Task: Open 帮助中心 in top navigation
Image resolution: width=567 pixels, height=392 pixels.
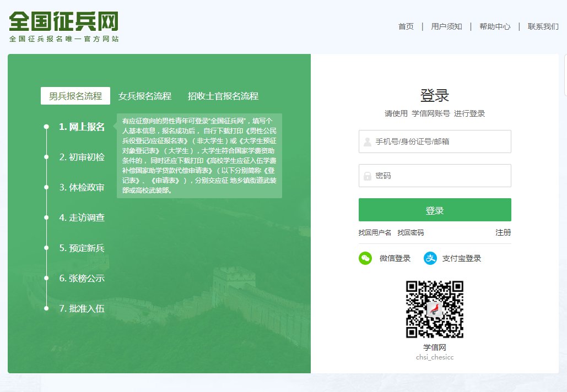Action: coord(494,26)
